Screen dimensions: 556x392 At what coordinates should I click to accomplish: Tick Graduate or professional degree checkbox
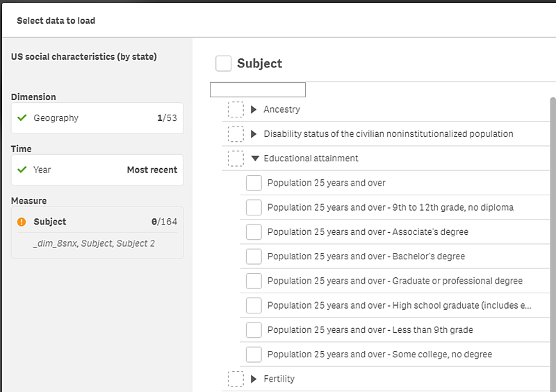pyautogui.click(x=254, y=281)
